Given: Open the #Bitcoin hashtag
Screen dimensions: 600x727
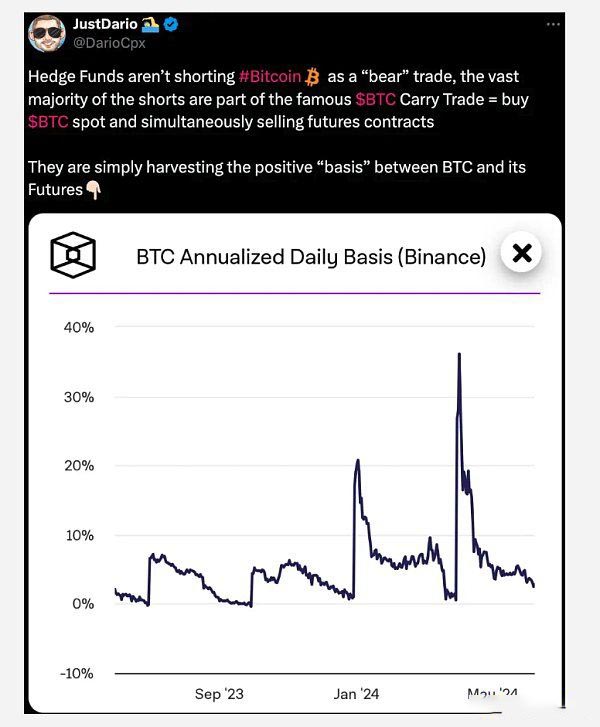Looking at the screenshot, I should click(270, 75).
